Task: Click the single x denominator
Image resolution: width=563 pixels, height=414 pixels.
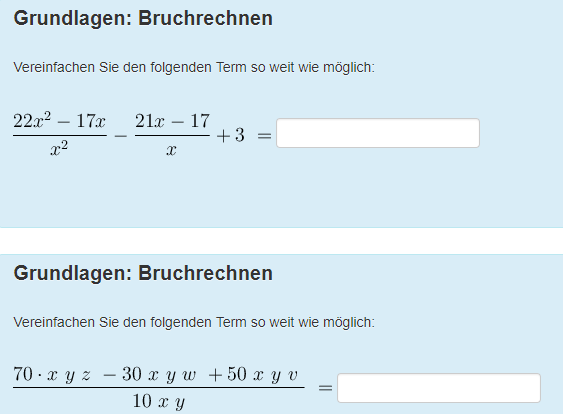Action: [x=171, y=150]
